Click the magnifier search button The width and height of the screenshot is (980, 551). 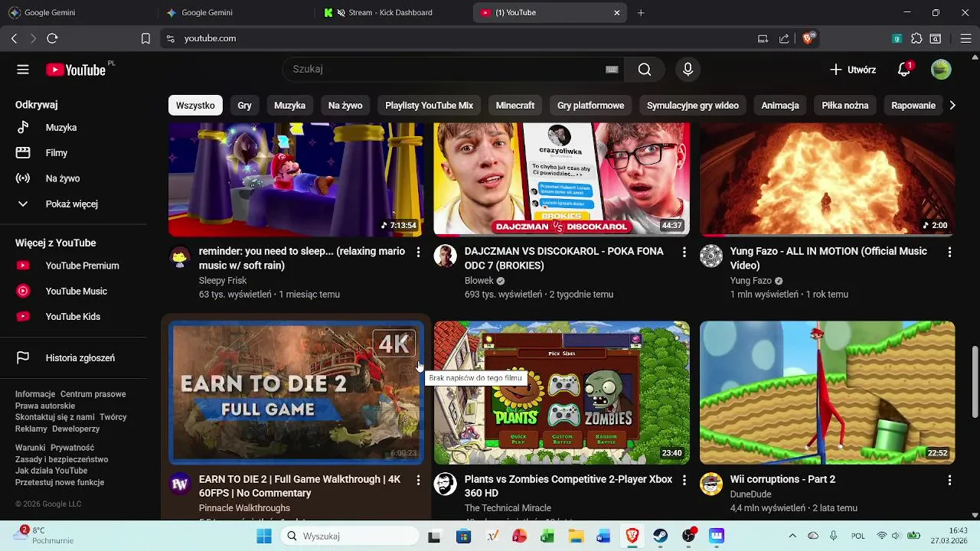[645, 70]
